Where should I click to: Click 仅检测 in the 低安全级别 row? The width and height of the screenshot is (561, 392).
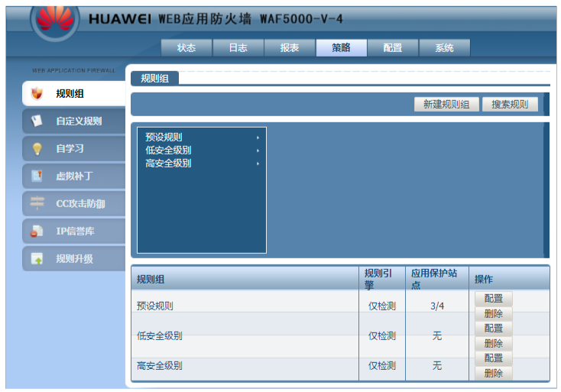382,335
